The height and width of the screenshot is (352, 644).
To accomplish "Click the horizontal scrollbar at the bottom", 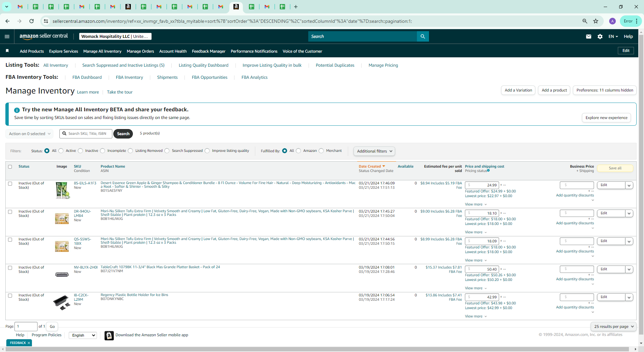I will tap(317, 349).
